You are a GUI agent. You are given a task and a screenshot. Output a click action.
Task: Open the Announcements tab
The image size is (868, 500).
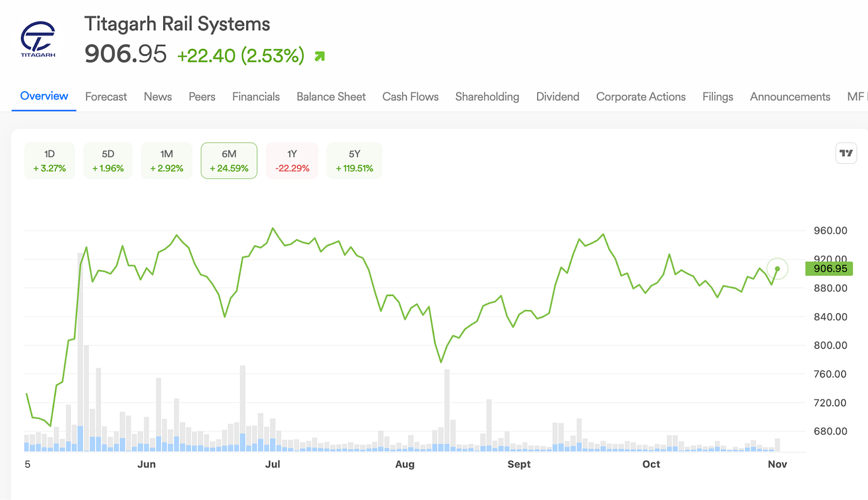790,97
